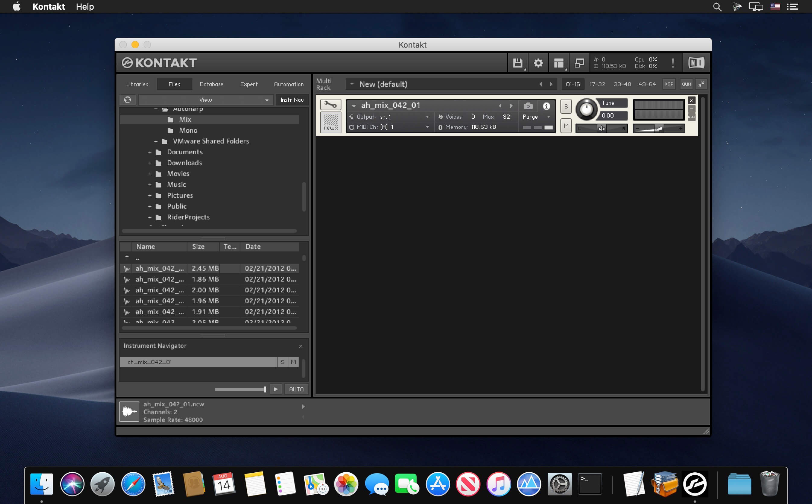Switch to the Automation tab
Screen dimensions: 812x504
click(x=289, y=84)
